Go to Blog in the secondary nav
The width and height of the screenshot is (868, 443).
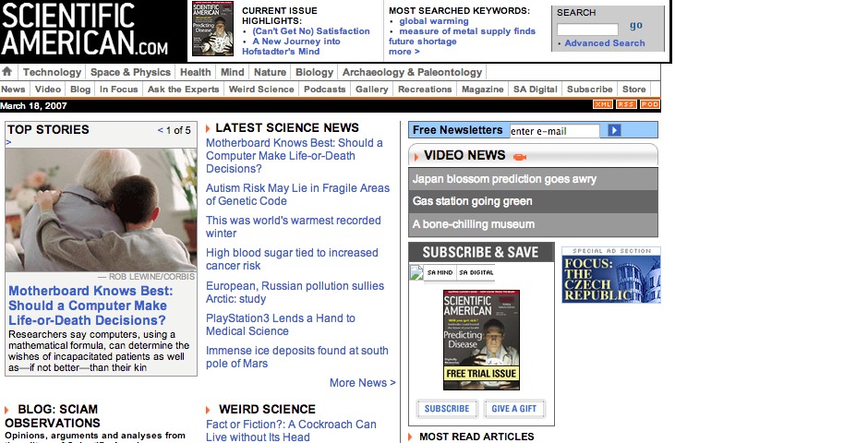80,89
